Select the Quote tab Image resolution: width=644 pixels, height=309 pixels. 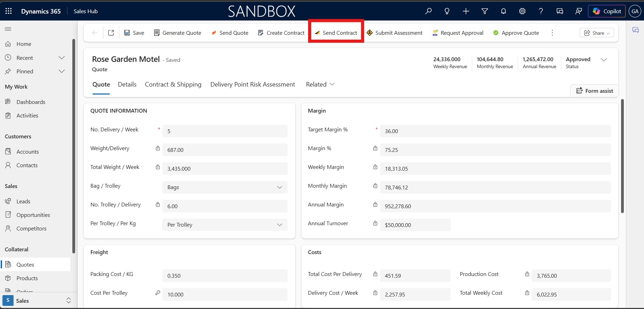coord(101,84)
